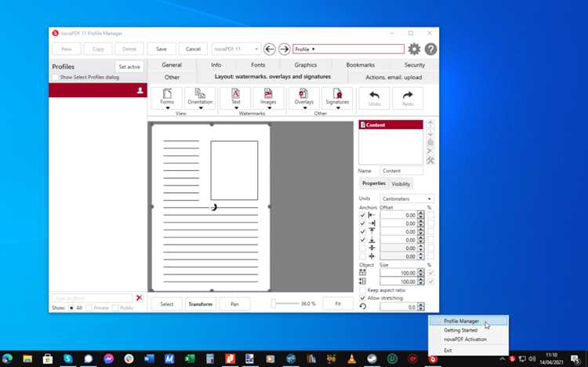Add an Images watermark
The height and width of the screenshot is (367, 588).
tap(268, 99)
